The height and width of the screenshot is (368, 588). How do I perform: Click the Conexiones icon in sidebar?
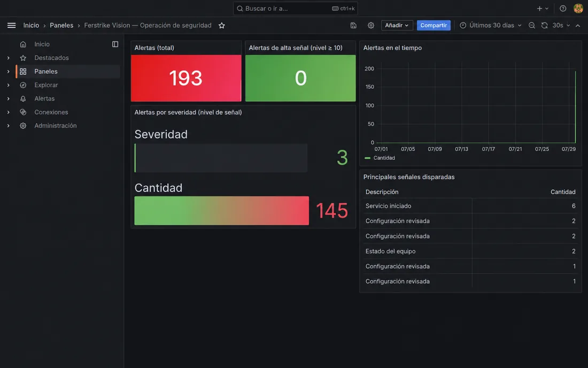pos(23,112)
